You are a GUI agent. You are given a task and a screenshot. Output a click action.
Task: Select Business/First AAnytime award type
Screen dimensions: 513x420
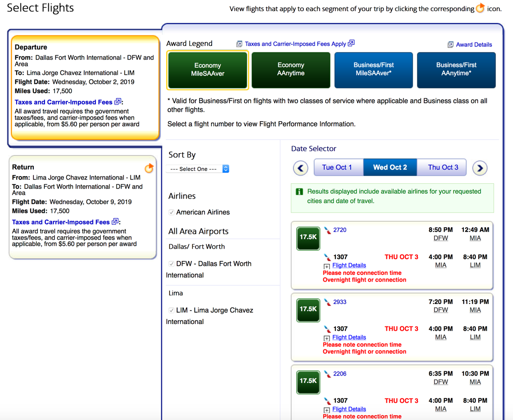(x=457, y=70)
